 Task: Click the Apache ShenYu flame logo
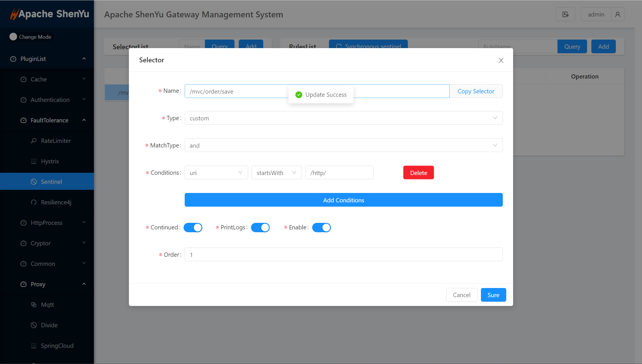point(14,14)
